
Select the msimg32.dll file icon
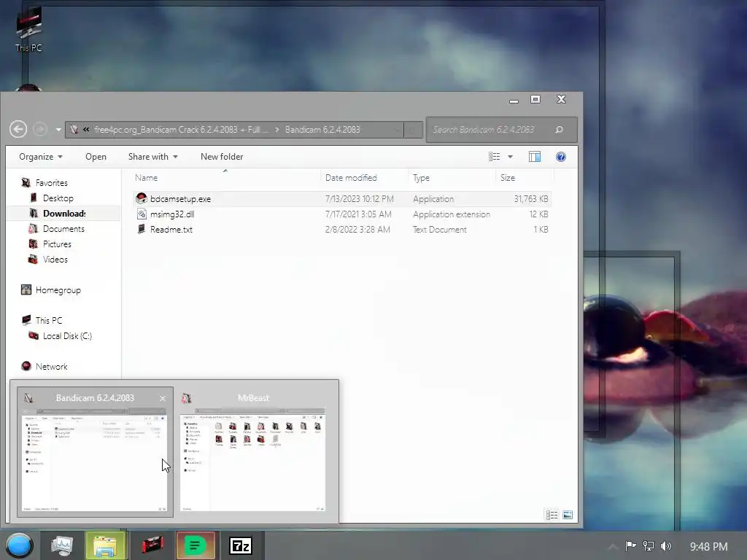[x=142, y=214]
